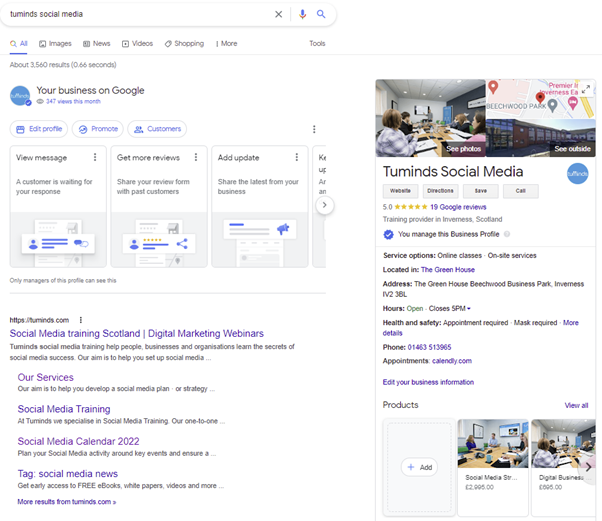The width and height of the screenshot is (602, 521).
Task: Click inside the tuminds social media search field
Action: click(x=138, y=14)
